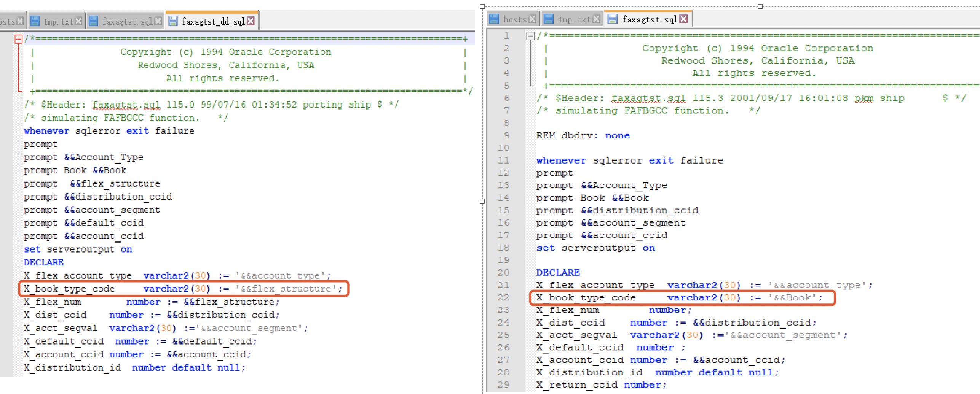
Task: Click '115.0 99/07/16 01:34:52 porting ship' header line
Action: pos(211,105)
